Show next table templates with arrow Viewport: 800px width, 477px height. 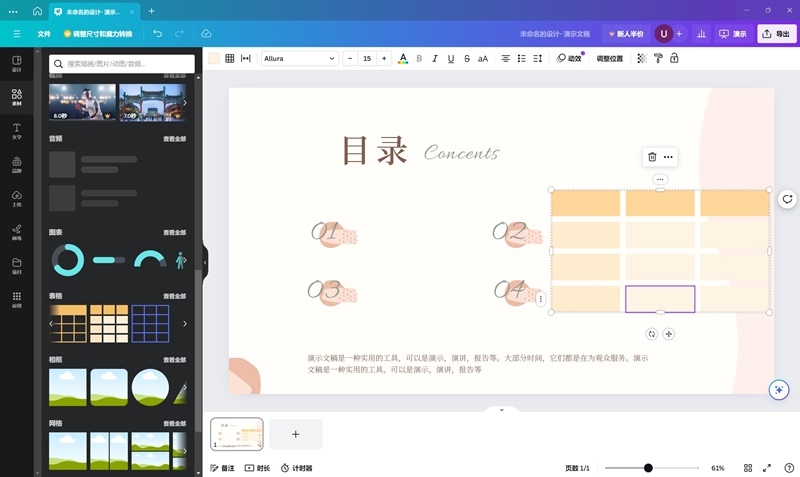pos(184,324)
